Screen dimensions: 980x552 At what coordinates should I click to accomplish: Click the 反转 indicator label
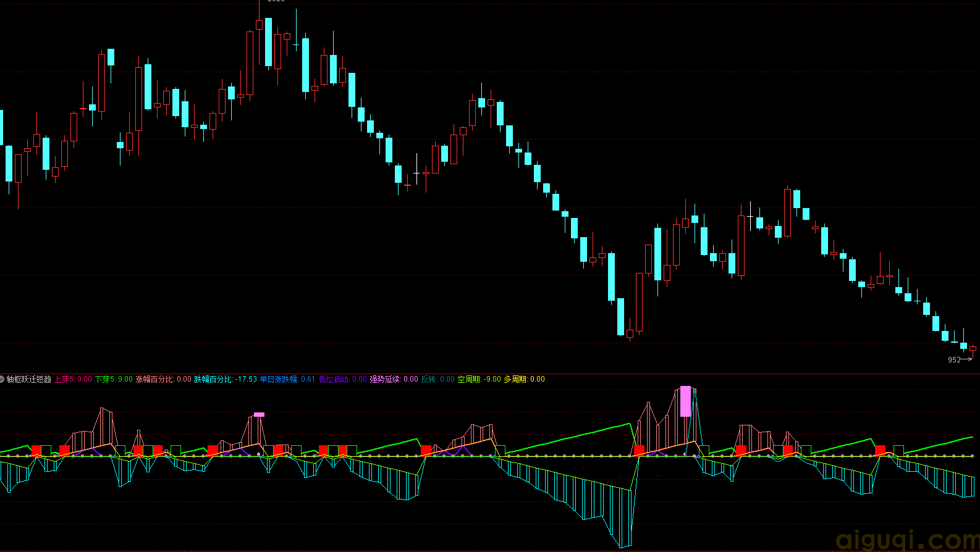(x=437, y=379)
